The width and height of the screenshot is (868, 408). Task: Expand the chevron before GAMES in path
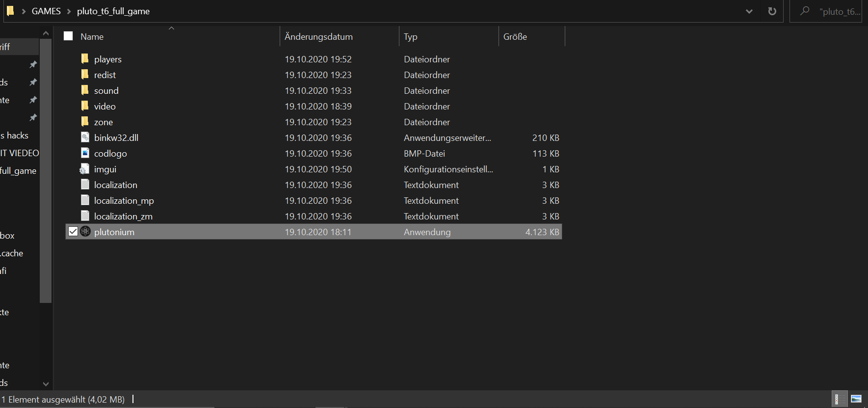[24, 11]
